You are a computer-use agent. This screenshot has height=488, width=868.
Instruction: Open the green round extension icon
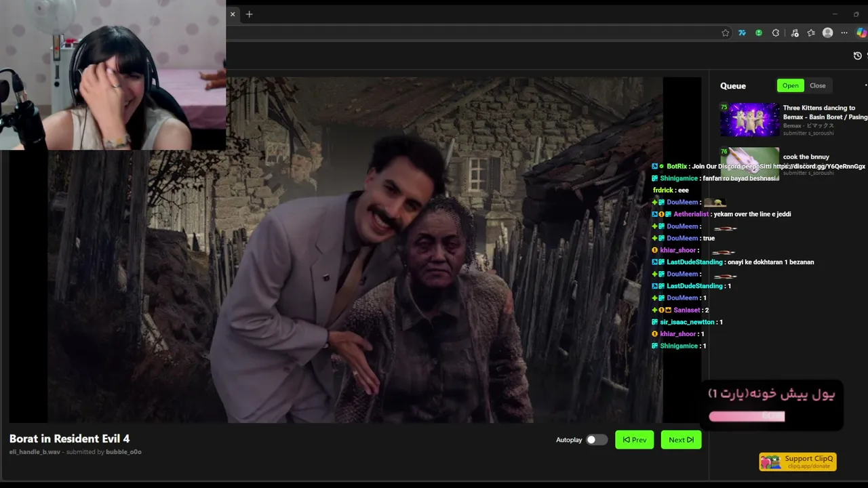[x=759, y=33]
